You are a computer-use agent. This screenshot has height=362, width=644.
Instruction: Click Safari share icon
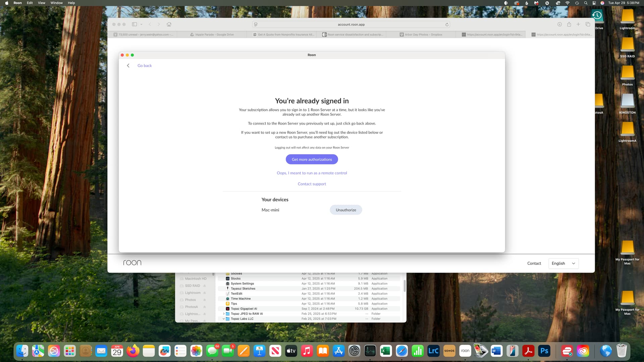coord(569,24)
